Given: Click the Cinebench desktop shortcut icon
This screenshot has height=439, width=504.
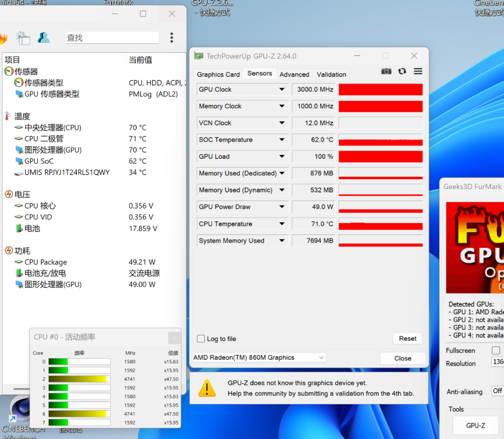Looking at the screenshot, I should pos(20,409).
